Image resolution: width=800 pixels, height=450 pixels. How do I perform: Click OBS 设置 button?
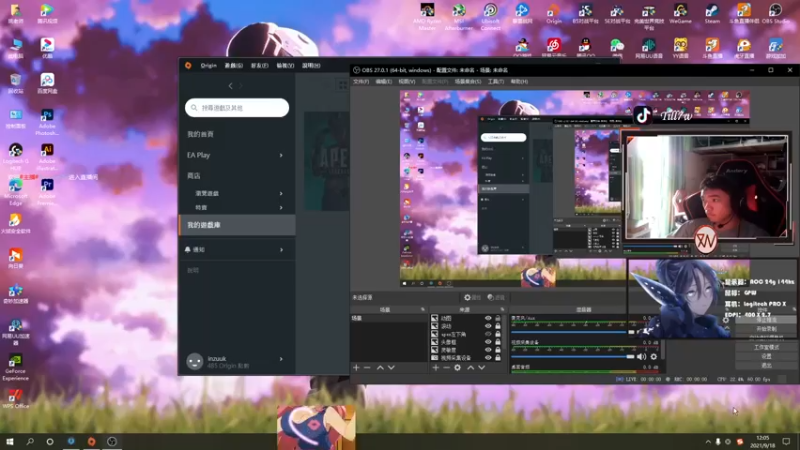(766, 357)
